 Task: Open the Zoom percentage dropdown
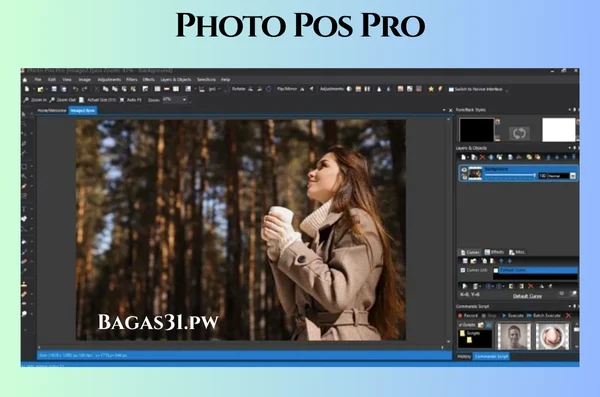[184, 100]
